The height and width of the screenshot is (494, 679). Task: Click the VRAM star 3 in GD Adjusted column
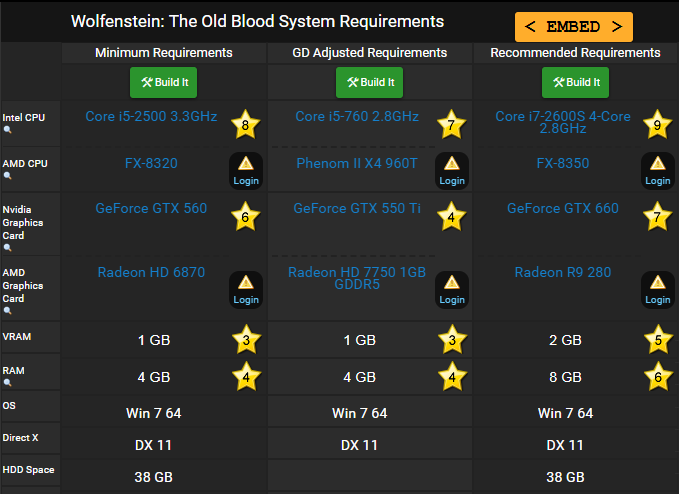click(x=453, y=339)
